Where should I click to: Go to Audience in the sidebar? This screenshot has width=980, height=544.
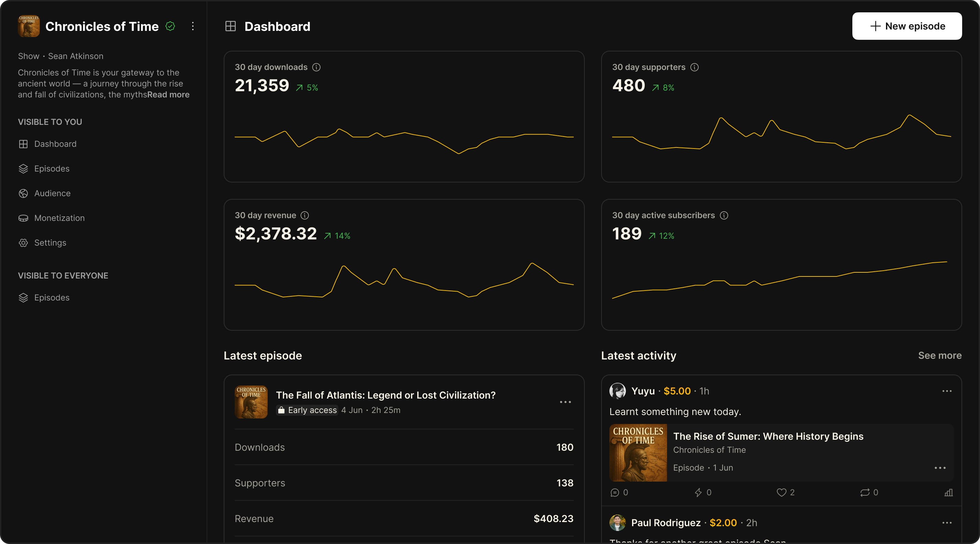(52, 193)
